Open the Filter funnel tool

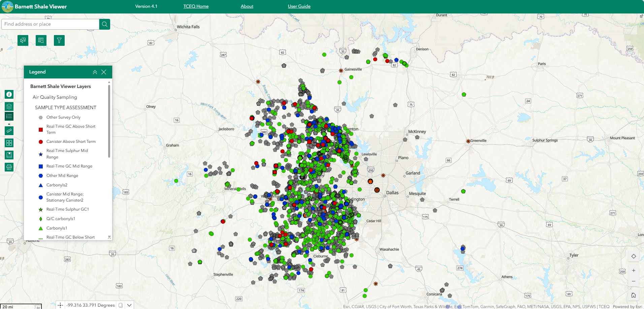59,40
